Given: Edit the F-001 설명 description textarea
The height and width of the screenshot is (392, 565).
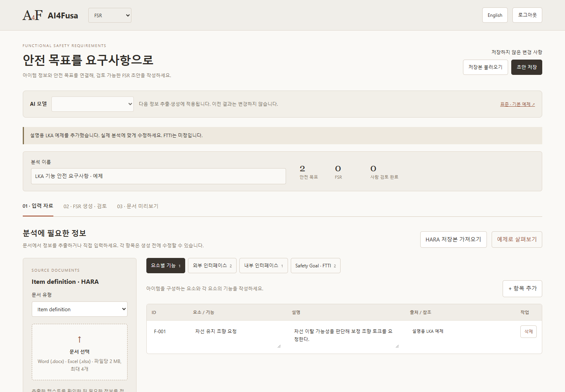Looking at the screenshot, I should [x=345, y=337].
